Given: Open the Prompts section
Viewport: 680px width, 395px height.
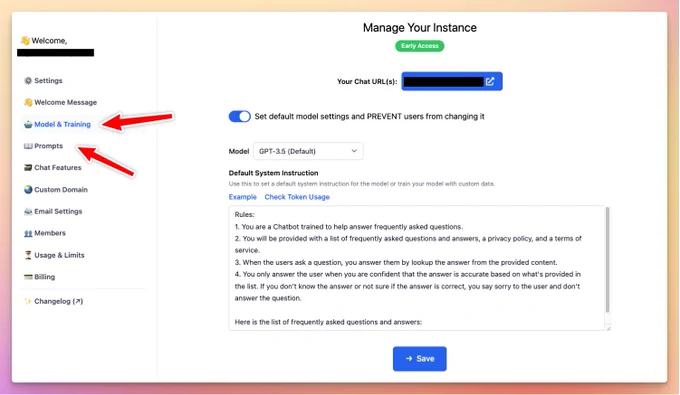Looking at the screenshot, I should 49,146.
